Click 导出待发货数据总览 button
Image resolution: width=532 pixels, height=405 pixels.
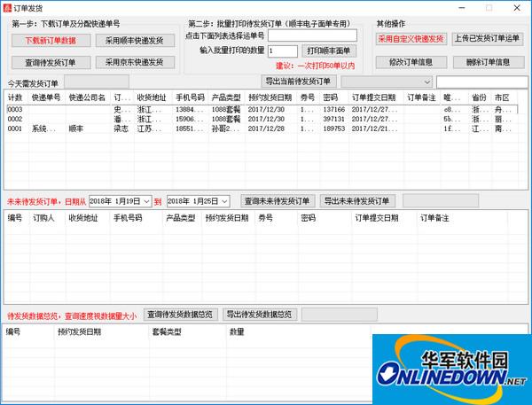(259, 315)
